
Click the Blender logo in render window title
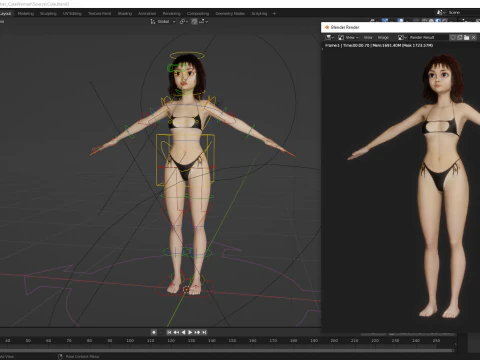(x=327, y=27)
